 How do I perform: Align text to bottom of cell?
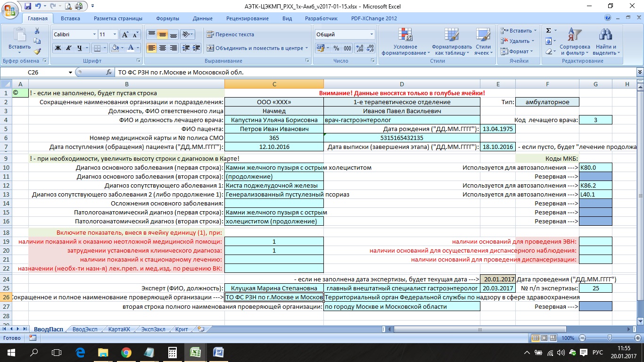tap(173, 34)
